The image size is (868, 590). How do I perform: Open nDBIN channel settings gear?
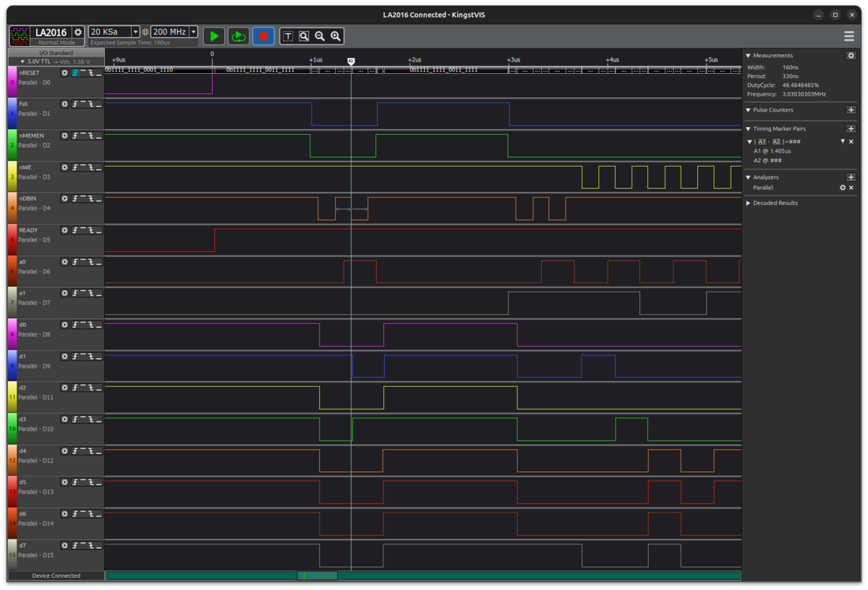[x=64, y=199]
